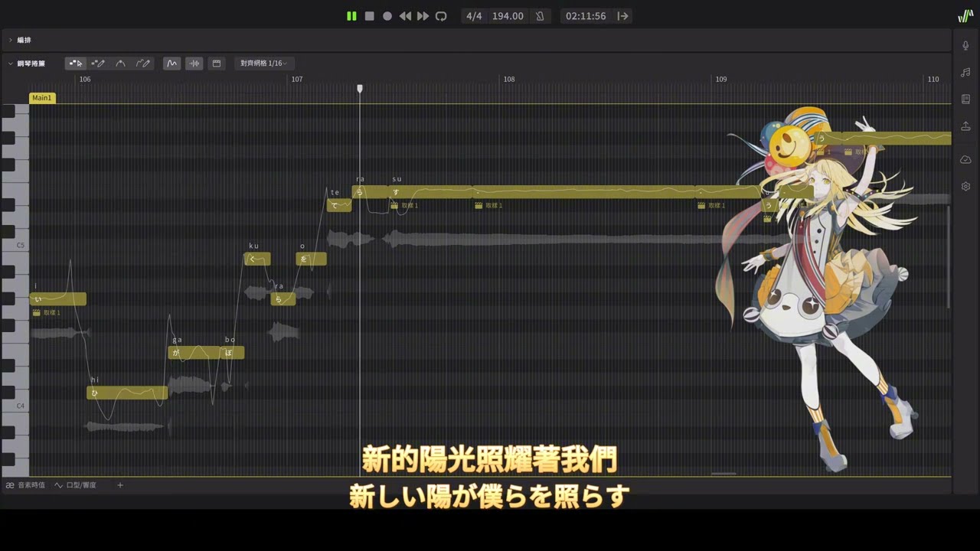This screenshot has height=551, width=980.
Task: Select the Main1 track group label
Action: [42, 98]
